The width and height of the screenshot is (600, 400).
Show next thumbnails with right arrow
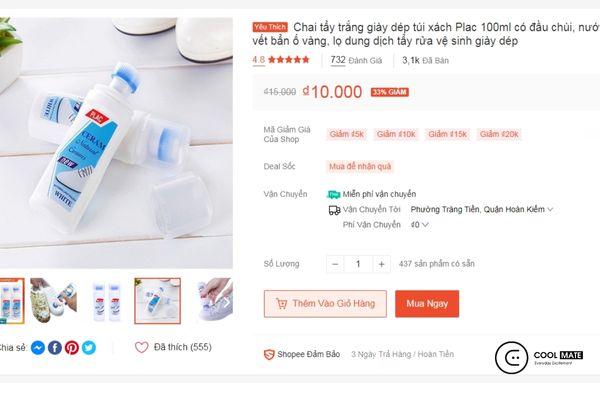pyautogui.click(x=226, y=301)
